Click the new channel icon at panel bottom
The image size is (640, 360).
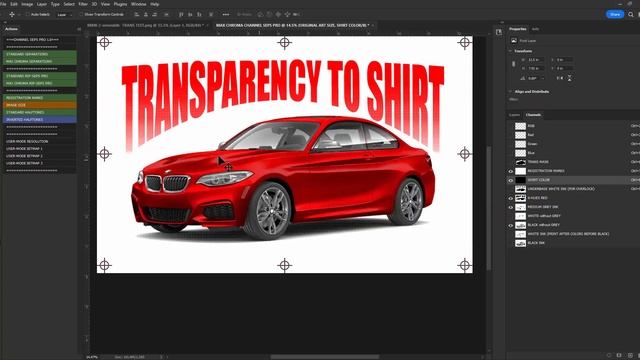pos(630,356)
